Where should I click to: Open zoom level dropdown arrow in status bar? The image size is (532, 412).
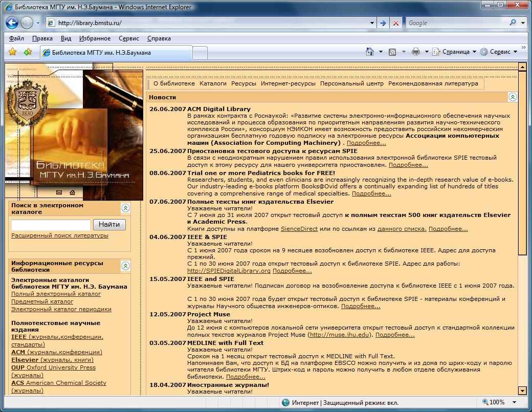pos(515,402)
